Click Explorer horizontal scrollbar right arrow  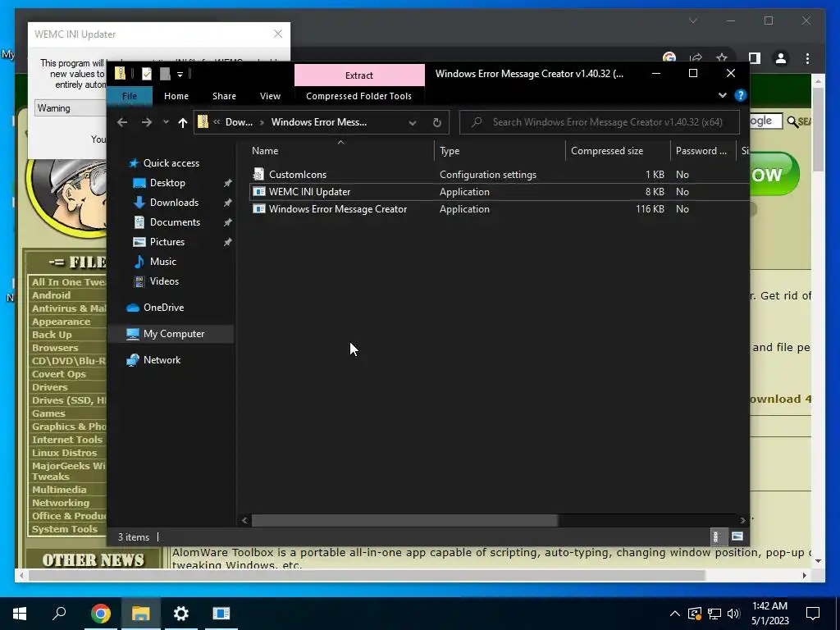click(742, 520)
